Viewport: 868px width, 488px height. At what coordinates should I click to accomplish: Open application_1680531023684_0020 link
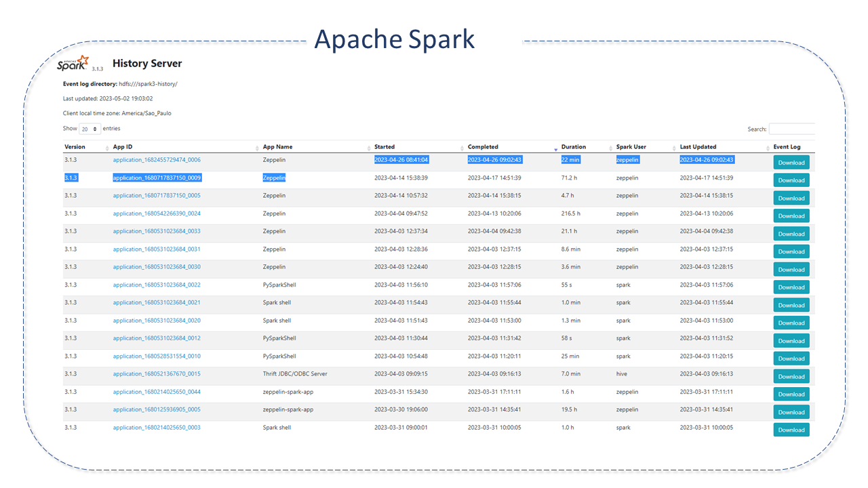click(157, 321)
